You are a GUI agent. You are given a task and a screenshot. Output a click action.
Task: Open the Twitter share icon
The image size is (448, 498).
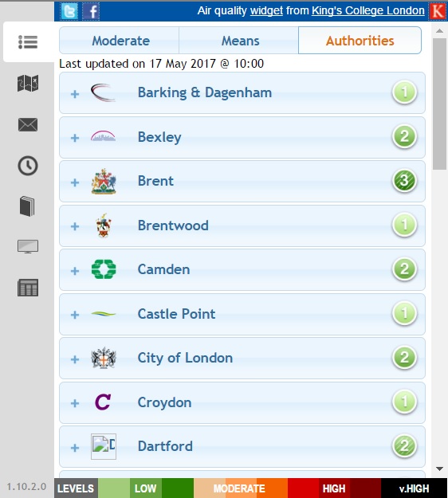pos(69,11)
